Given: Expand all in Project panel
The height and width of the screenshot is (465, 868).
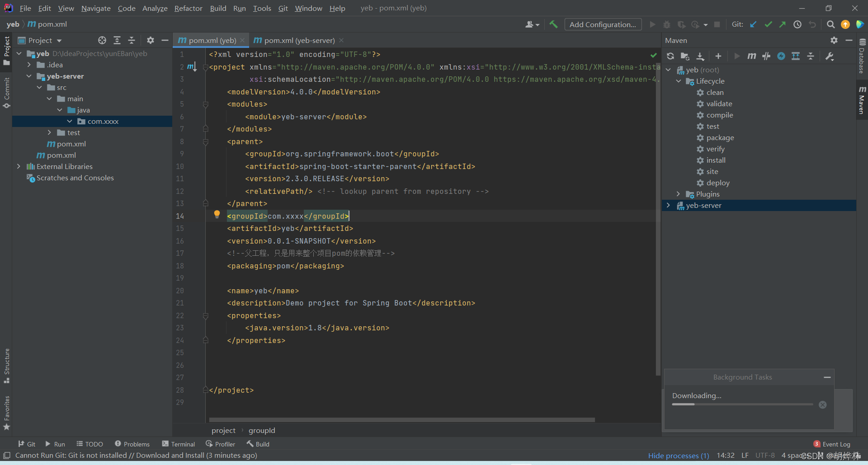Looking at the screenshot, I should 117,40.
